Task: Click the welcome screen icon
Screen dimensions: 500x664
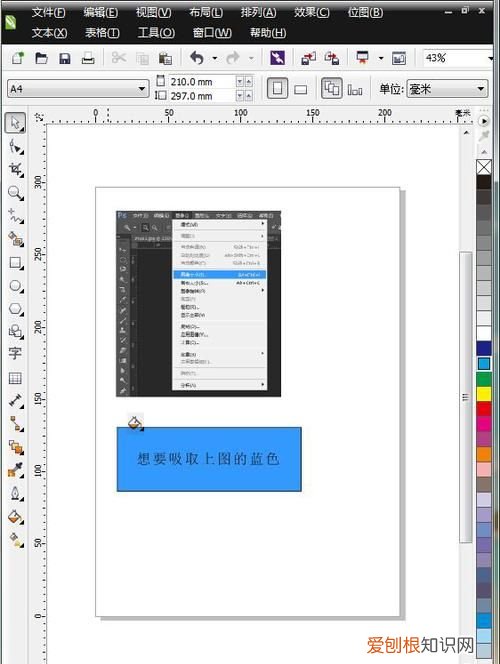Action: pyautogui.click(x=399, y=58)
